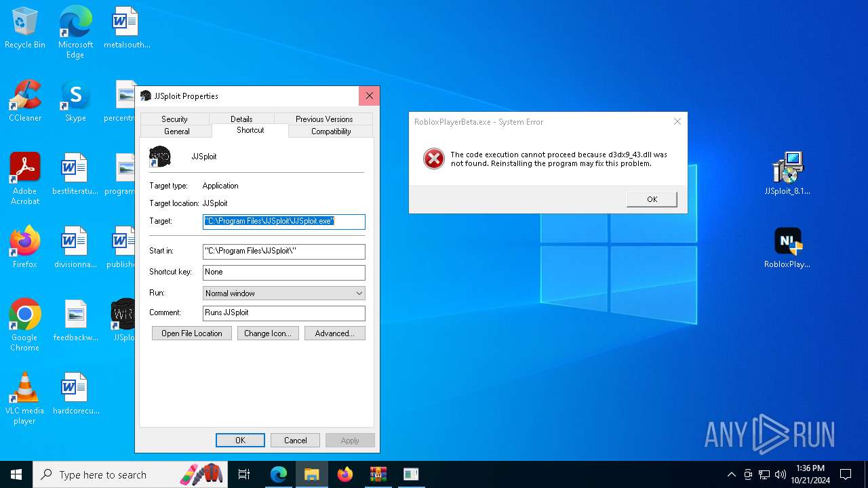
Task: Click the Start in field
Action: click(284, 251)
